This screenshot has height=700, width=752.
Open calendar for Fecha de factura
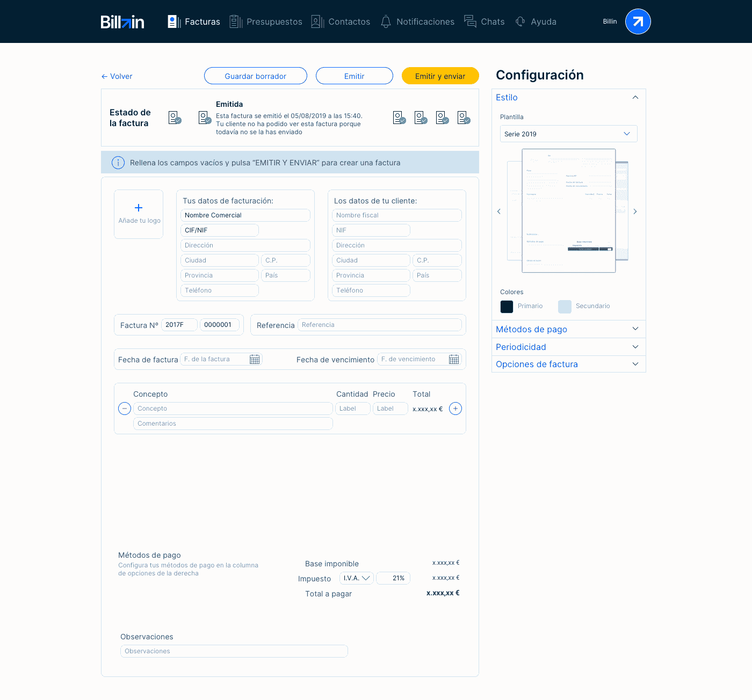(x=255, y=359)
